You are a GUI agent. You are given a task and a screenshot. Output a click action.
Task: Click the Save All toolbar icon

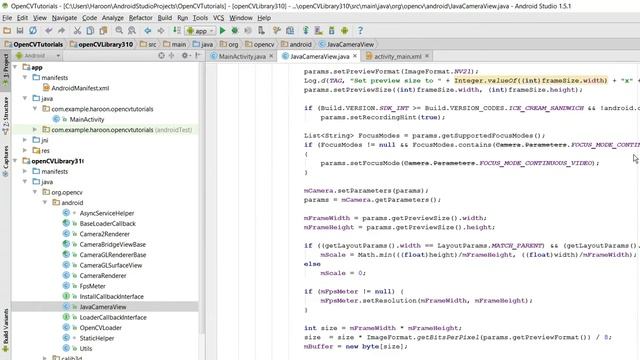click(20, 31)
